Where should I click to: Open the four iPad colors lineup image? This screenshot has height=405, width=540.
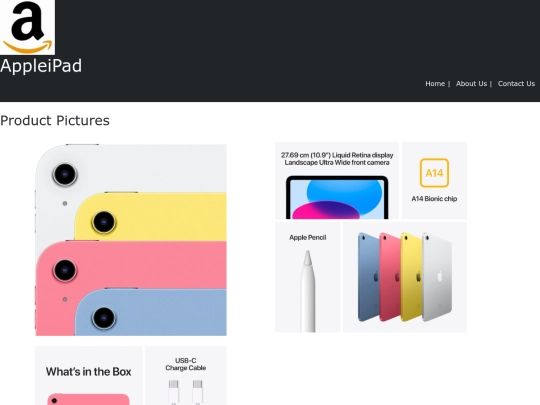[x=405, y=277]
